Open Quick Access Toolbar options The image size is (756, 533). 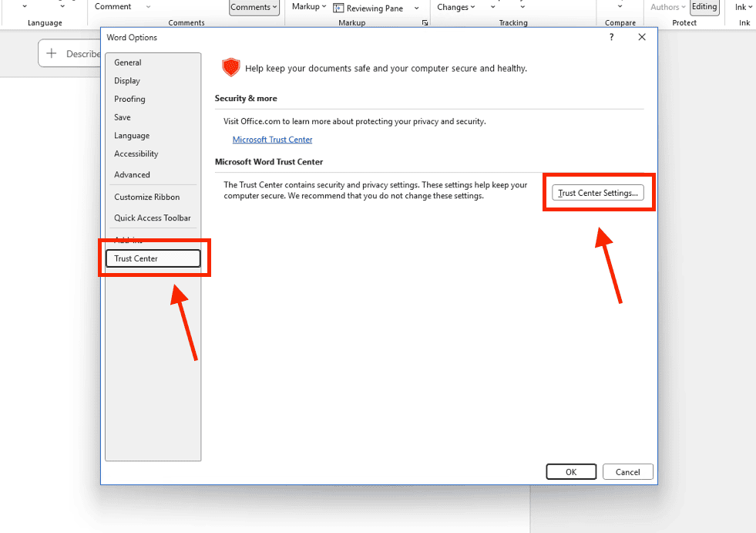coord(153,218)
